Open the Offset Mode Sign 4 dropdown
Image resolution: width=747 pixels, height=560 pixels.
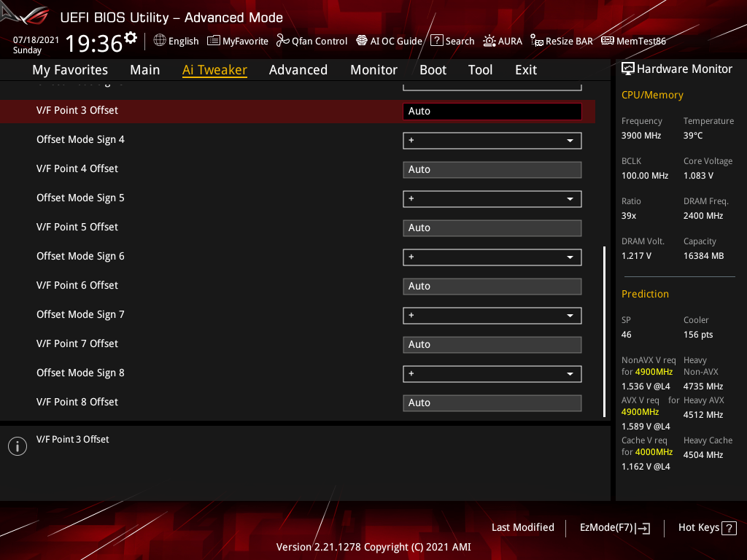click(x=492, y=140)
